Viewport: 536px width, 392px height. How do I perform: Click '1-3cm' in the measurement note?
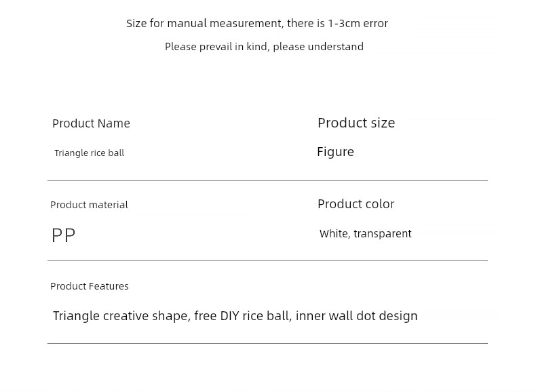click(x=343, y=23)
